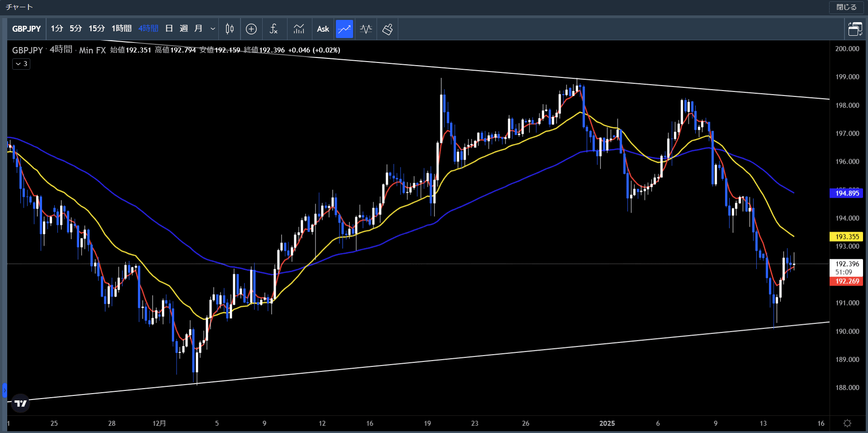Click the pulse waveform toolbar icon
The height and width of the screenshot is (433, 868).
click(x=366, y=29)
